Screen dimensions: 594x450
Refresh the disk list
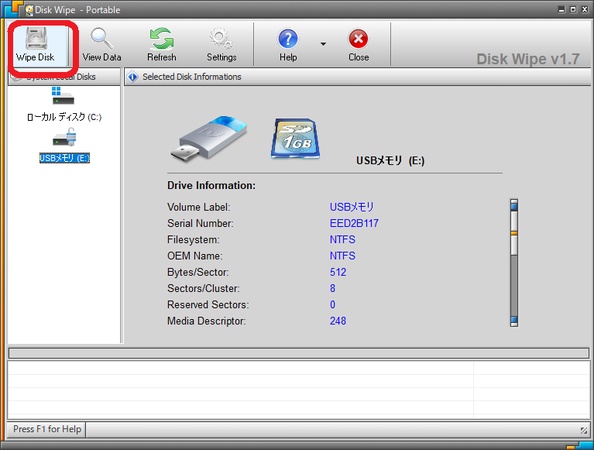tap(162, 45)
